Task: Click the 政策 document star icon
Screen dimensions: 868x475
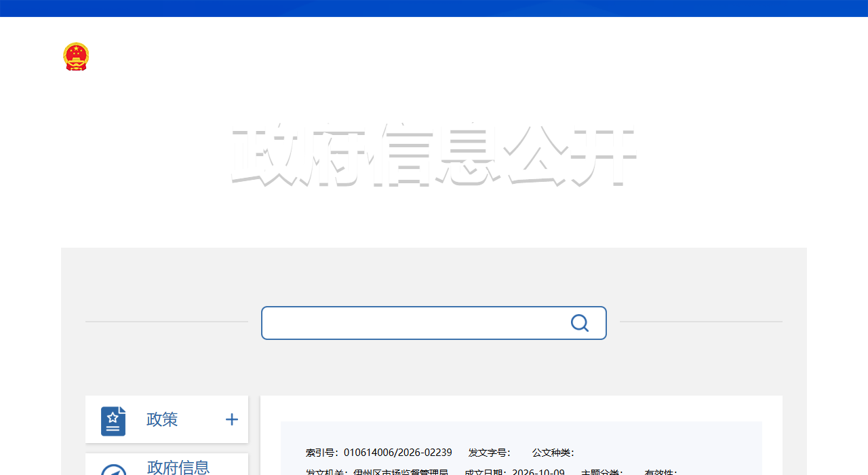Action: 113,421
